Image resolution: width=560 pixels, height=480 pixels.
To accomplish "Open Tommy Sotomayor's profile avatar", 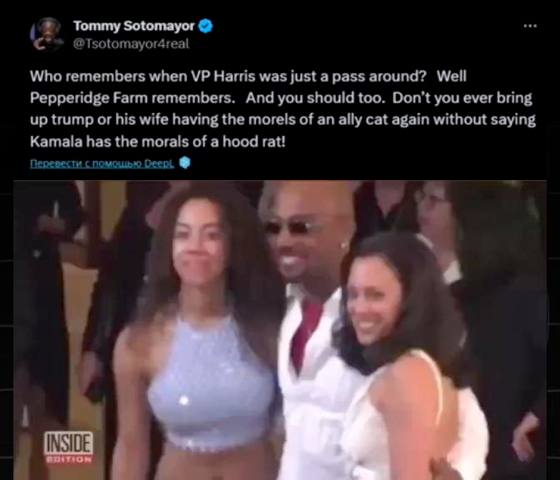I will click(47, 34).
